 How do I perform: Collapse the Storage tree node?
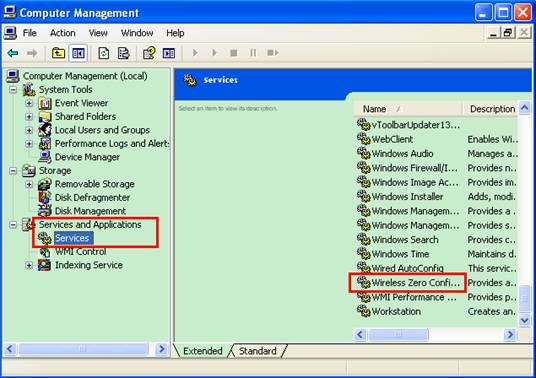point(13,171)
